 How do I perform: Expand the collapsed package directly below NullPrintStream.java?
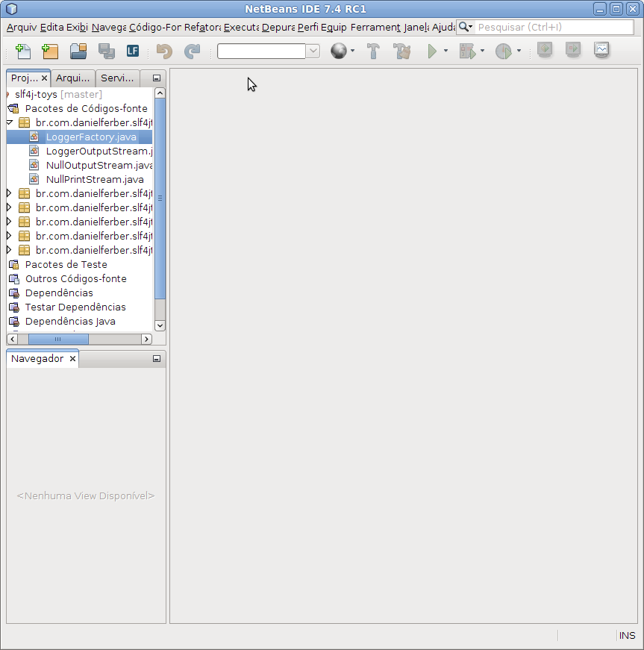tap(9, 193)
